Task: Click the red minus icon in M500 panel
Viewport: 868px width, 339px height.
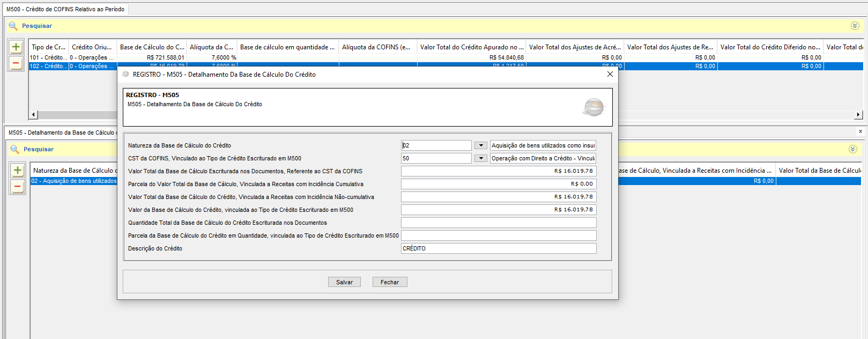Action: [16, 63]
